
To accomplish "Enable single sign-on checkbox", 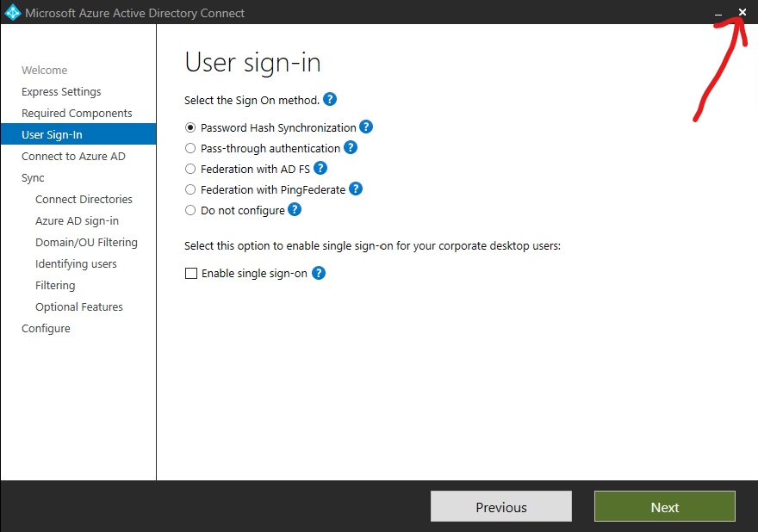I will [x=191, y=274].
